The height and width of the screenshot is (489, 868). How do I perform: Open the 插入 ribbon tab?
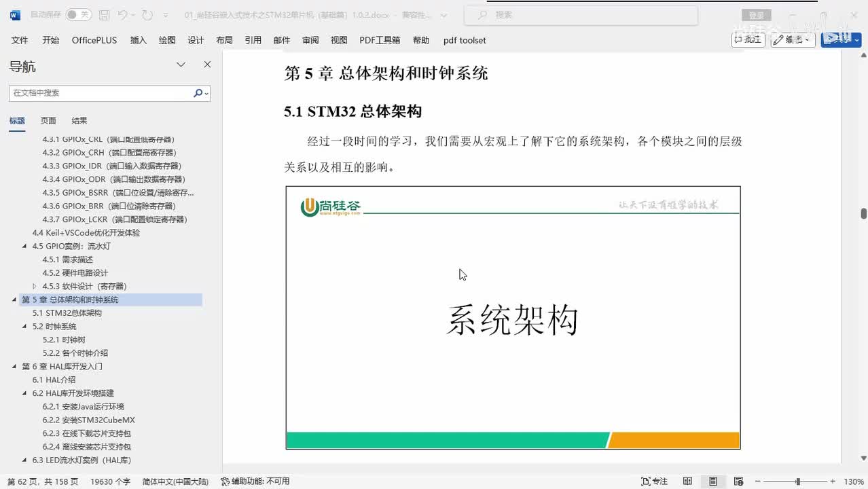tap(138, 40)
